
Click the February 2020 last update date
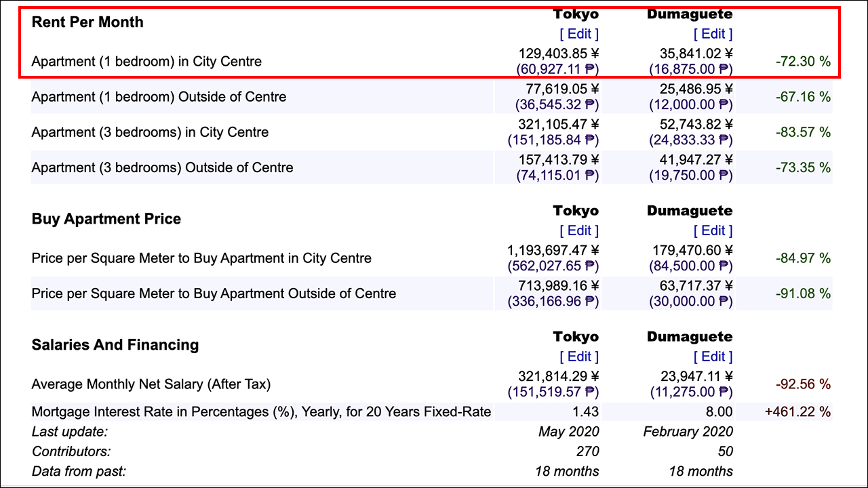[x=688, y=432]
